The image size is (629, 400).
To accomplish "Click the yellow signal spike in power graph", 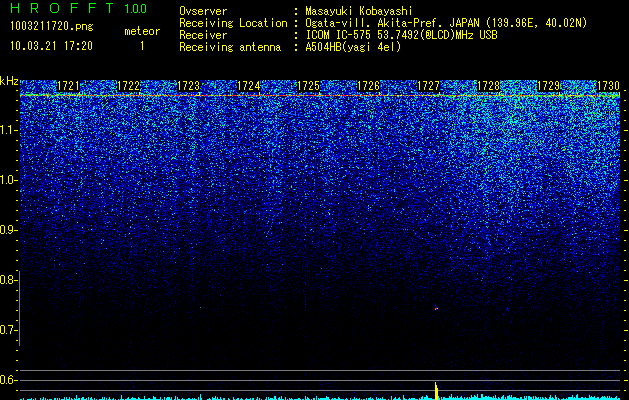I will pyautogui.click(x=436, y=391).
